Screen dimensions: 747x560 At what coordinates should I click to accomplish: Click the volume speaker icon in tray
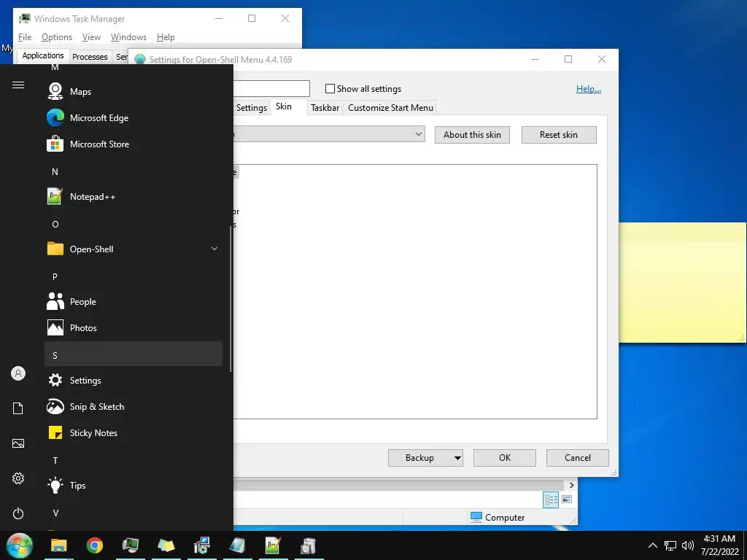687,545
